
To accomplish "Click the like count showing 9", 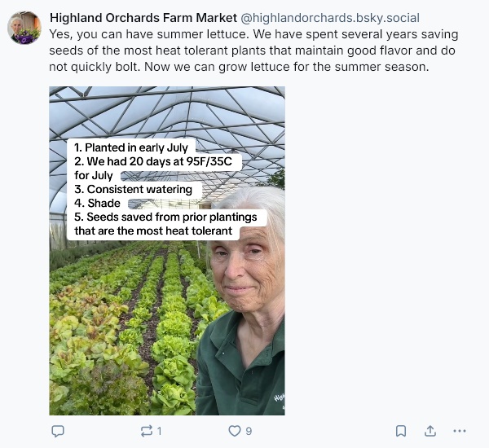I will coord(249,431).
